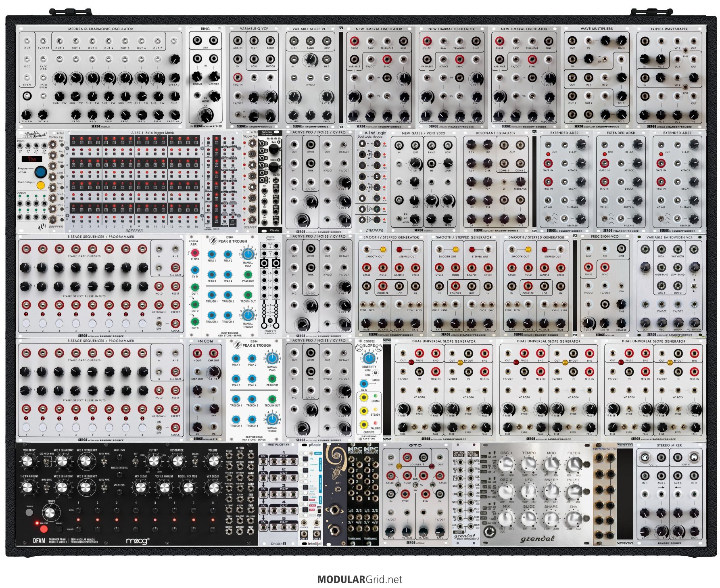Click Stereo Mixer GAIN knob below IN 1
This screenshot has height=588, width=720.
(645, 531)
